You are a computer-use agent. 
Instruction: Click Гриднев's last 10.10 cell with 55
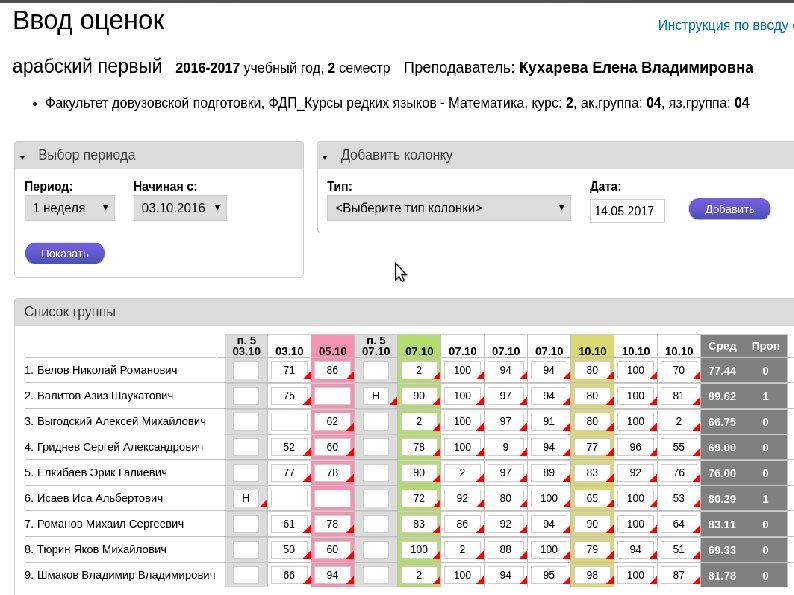click(679, 447)
